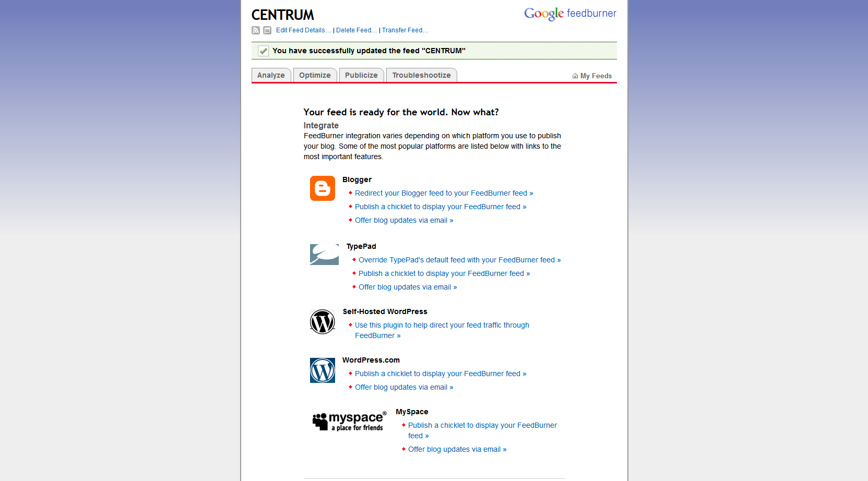Click the green checkmark success icon
This screenshot has width=868, height=481.
[264, 51]
